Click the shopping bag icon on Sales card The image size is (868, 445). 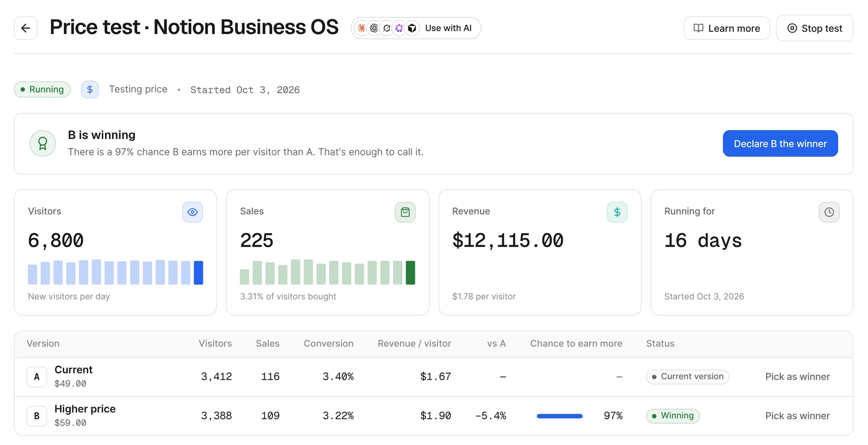click(x=405, y=212)
